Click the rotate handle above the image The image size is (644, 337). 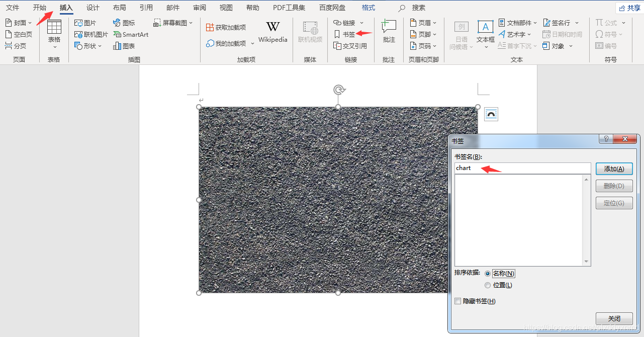pos(339,90)
